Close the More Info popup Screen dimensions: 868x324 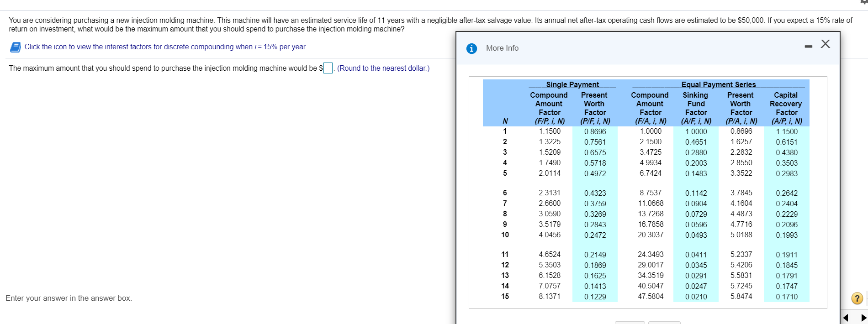[x=825, y=44]
